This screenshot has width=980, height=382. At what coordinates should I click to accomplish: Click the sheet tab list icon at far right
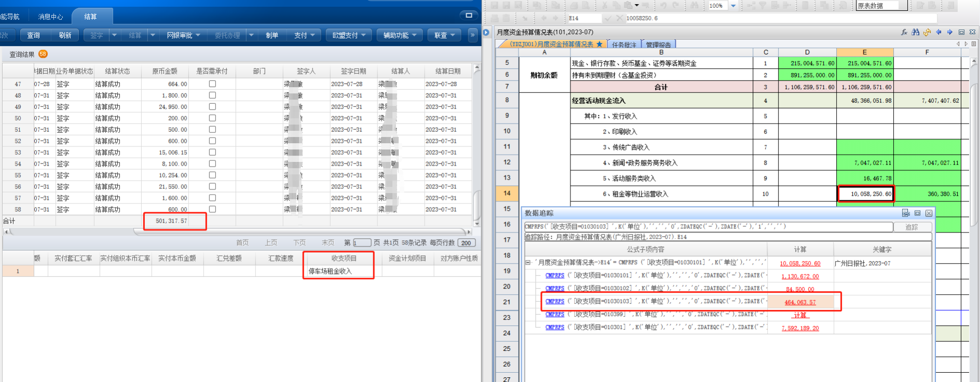click(974, 44)
